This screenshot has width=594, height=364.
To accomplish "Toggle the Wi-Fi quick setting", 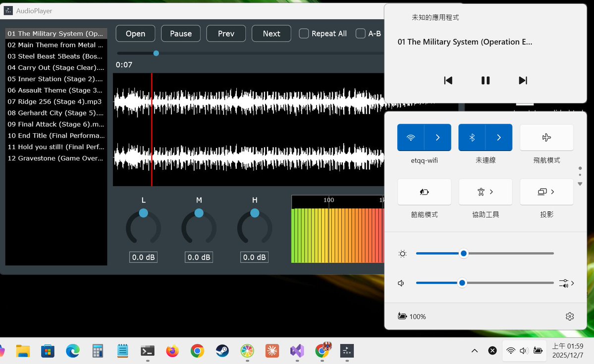I will pos(411,138).
